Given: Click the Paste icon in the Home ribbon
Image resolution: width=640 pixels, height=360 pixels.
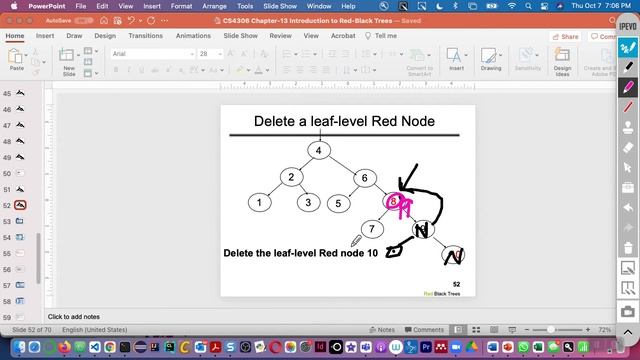Looking at the screenshot, I should coord(16,57).
